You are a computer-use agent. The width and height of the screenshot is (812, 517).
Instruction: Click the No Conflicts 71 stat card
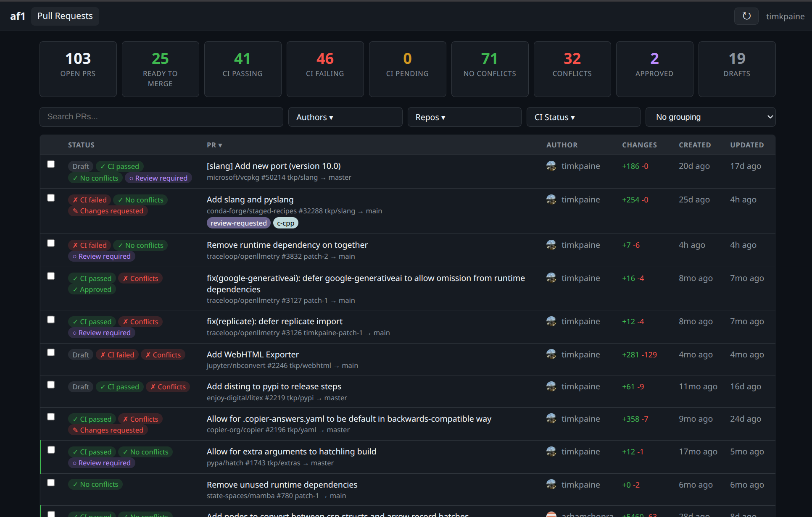(x=490, y=69)
